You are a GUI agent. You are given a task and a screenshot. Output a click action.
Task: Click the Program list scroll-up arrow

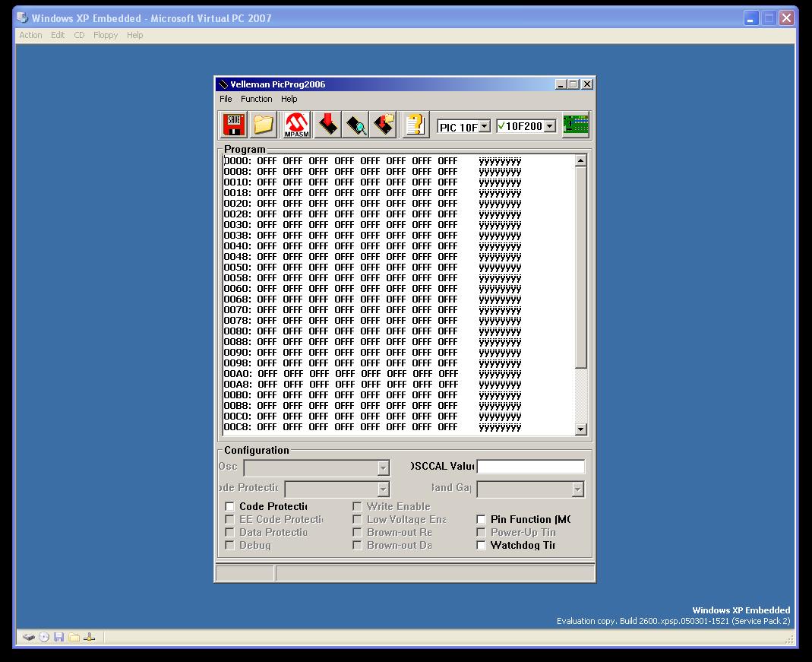coord(580,160)
